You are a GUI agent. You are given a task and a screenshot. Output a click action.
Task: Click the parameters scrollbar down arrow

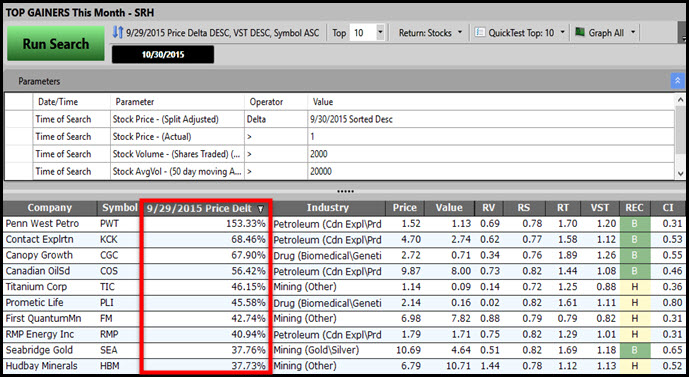(x=680, y=174)
